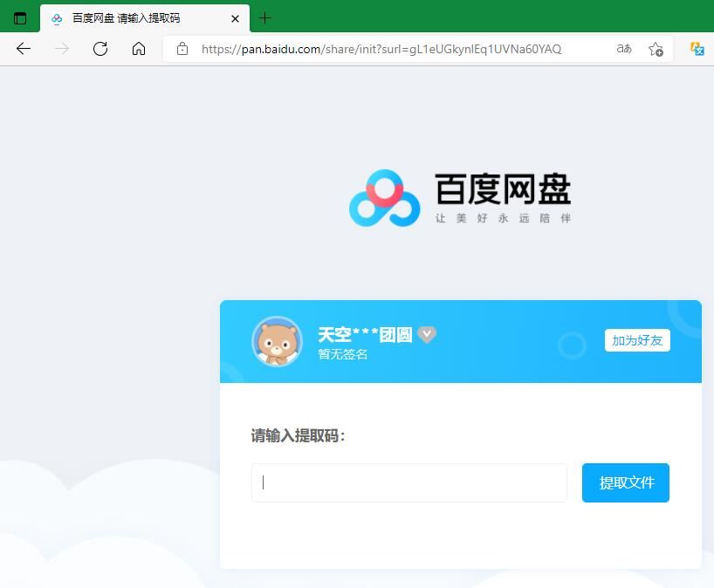The width and height of the screenshot is (714, 588).
Task: Click the 请输入提取码 label
Action: click(298, 435)
